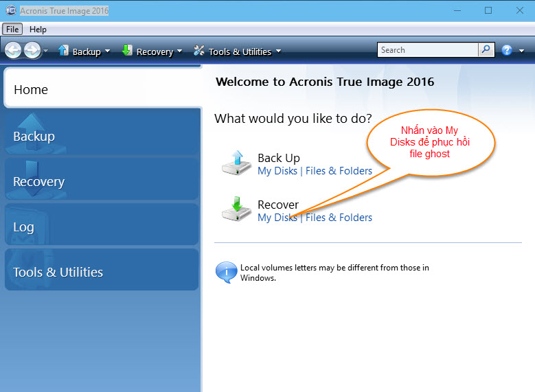Click the 'What would you like to do?' text
535x392 pixels.
293,118
